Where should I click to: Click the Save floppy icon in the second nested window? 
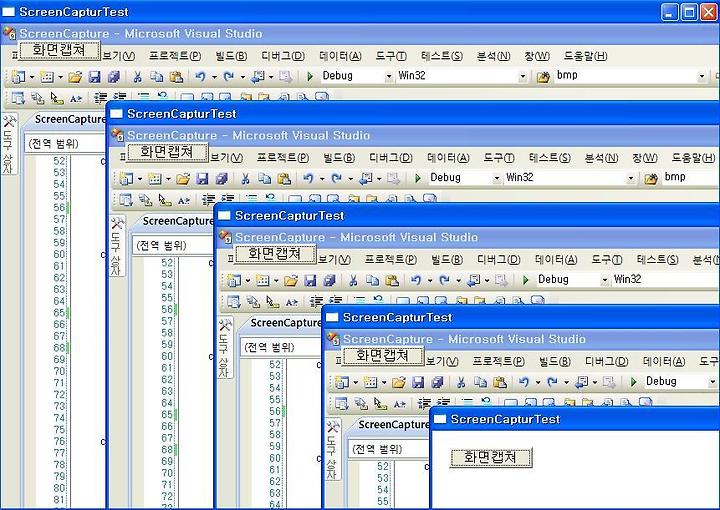coord(202,179)
